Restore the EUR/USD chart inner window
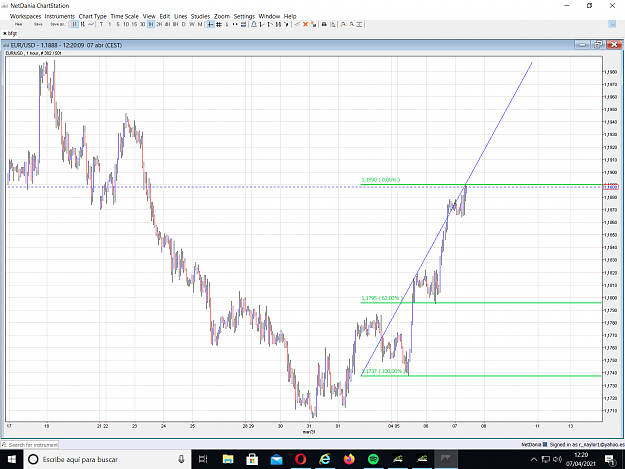Viewport: 625px width, 469px height. (x=598, y=45)
